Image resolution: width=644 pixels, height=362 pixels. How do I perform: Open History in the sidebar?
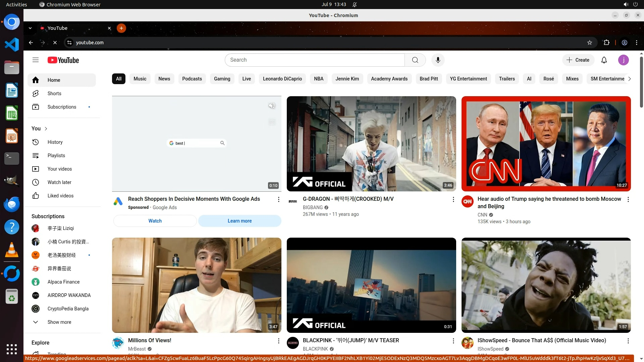[x=55, y=142]
